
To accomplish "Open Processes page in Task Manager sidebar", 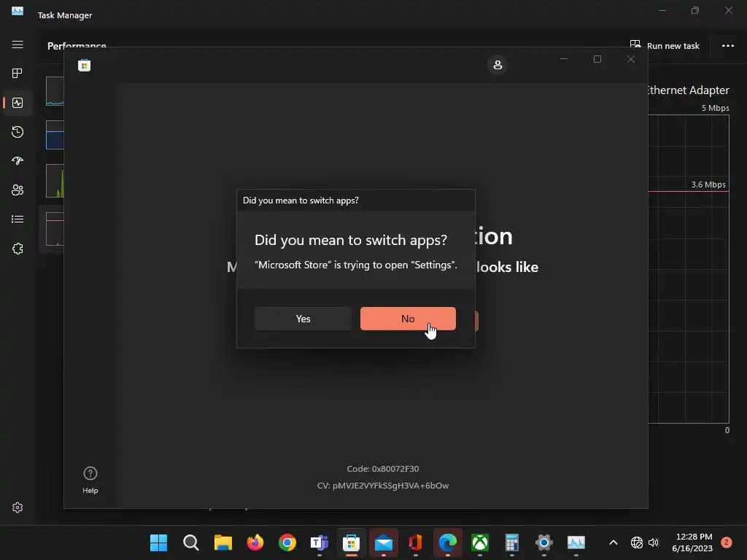I will click(x=18, y=74).
